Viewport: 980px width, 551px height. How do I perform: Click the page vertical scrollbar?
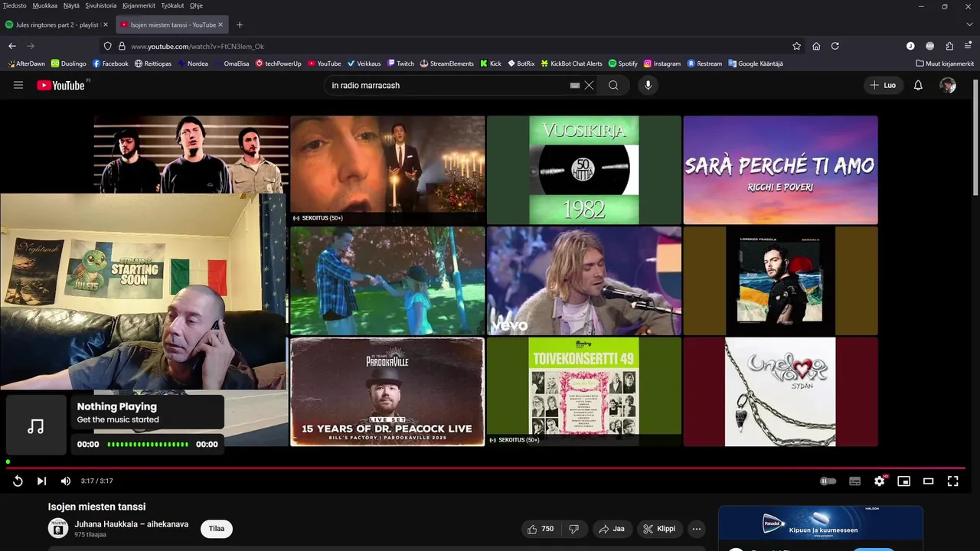pos(975,138)
